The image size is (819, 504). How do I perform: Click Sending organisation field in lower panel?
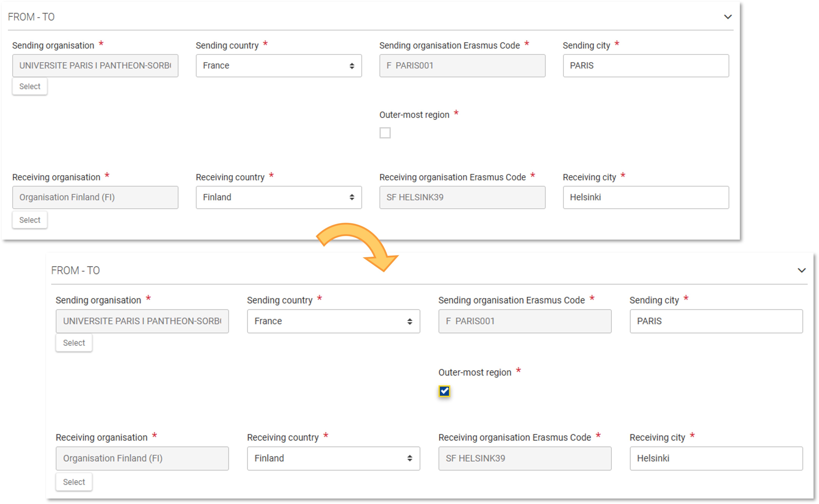point(142,321)
